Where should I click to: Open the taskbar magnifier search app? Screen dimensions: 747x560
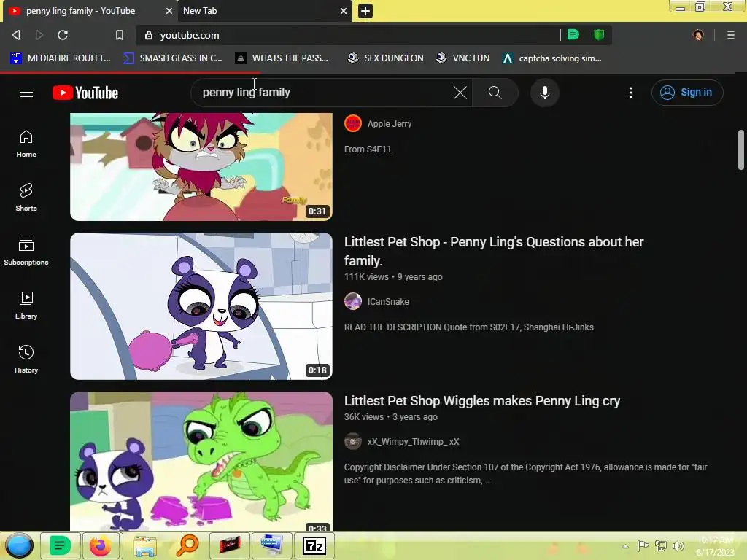187,545
